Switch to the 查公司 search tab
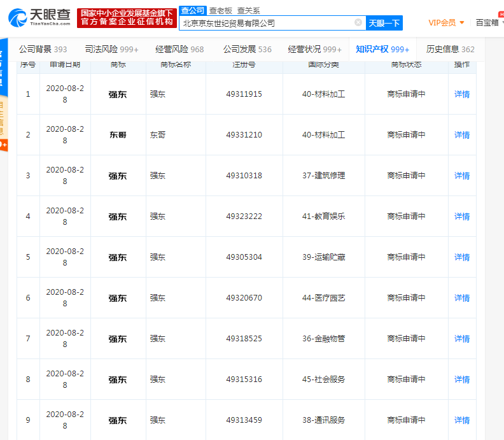 192,11
